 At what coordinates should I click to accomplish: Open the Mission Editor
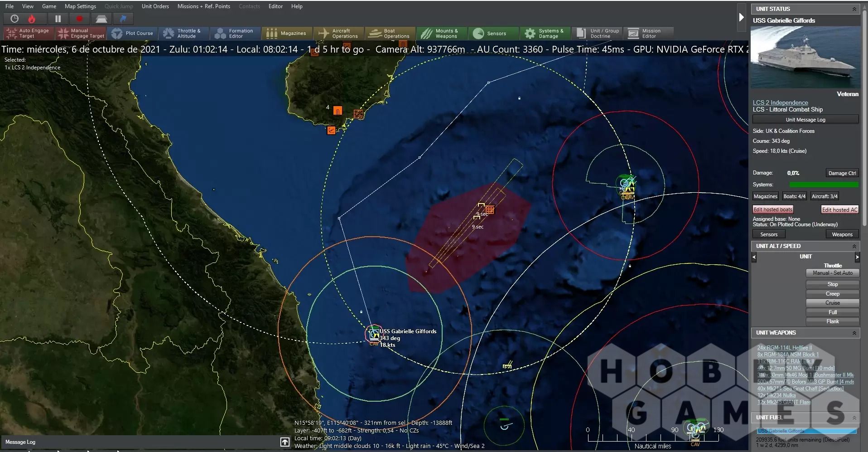(x=648, y=33)
